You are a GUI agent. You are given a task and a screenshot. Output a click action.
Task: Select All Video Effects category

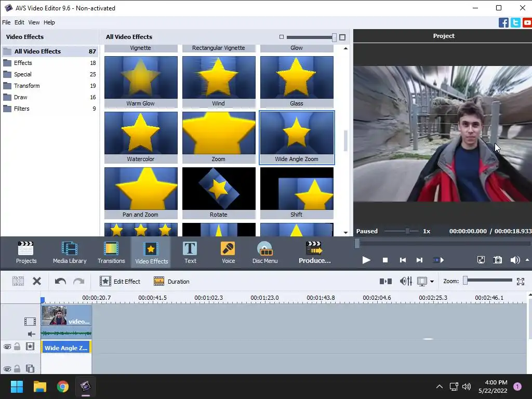point(49,51)
